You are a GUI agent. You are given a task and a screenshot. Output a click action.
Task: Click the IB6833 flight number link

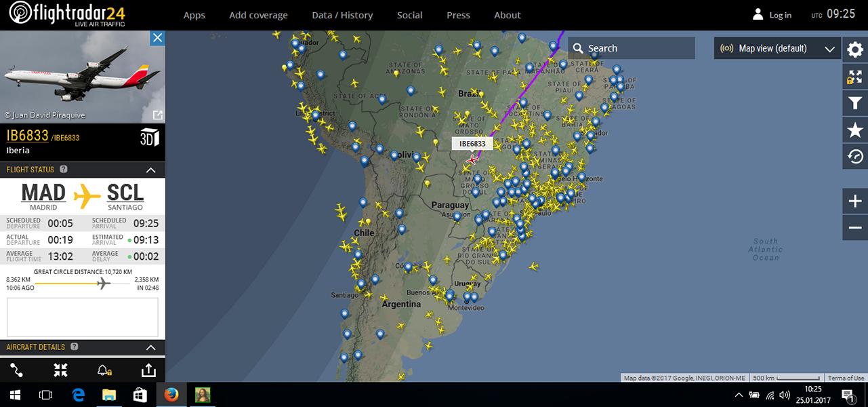[x=27, y=136]
